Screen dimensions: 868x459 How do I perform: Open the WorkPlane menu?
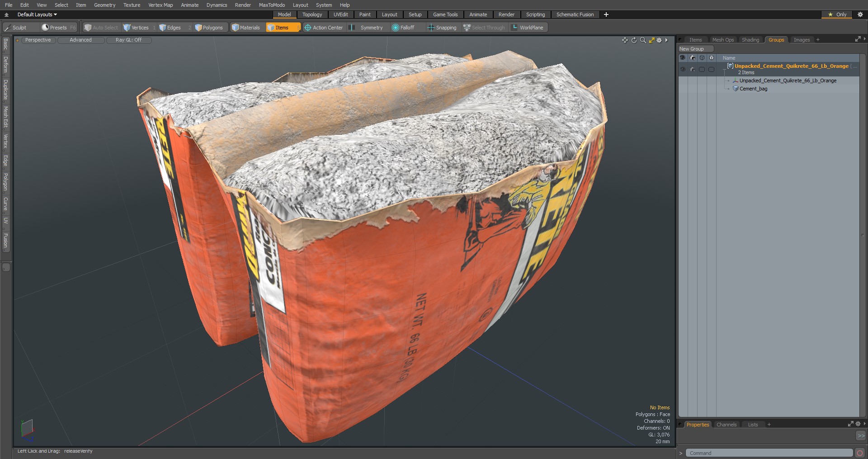(528, 28)
